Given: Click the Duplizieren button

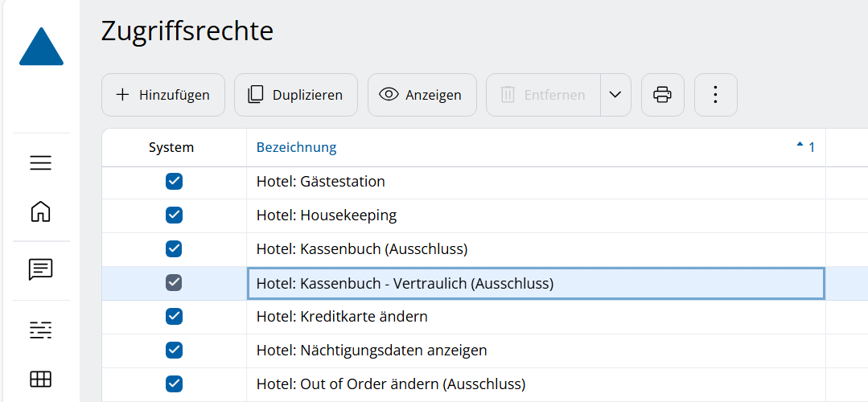Looking at the screenshot, I should tap(295, 95).
